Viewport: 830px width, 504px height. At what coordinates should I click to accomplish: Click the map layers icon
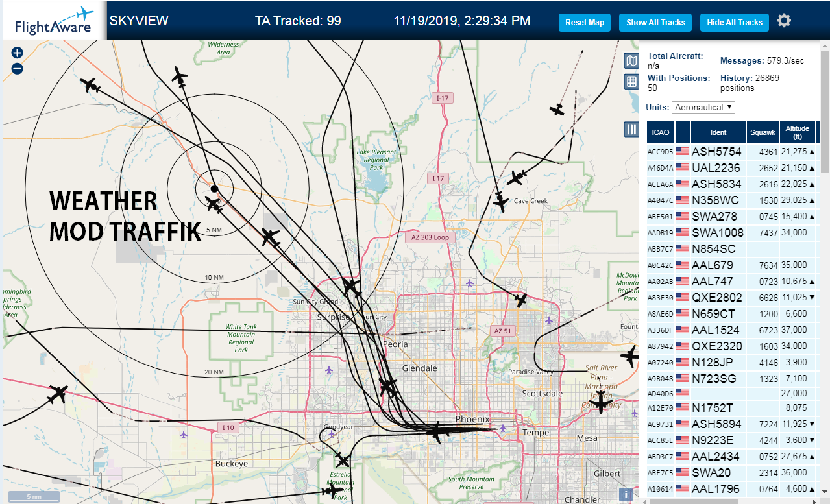click(x=631, y=61)
